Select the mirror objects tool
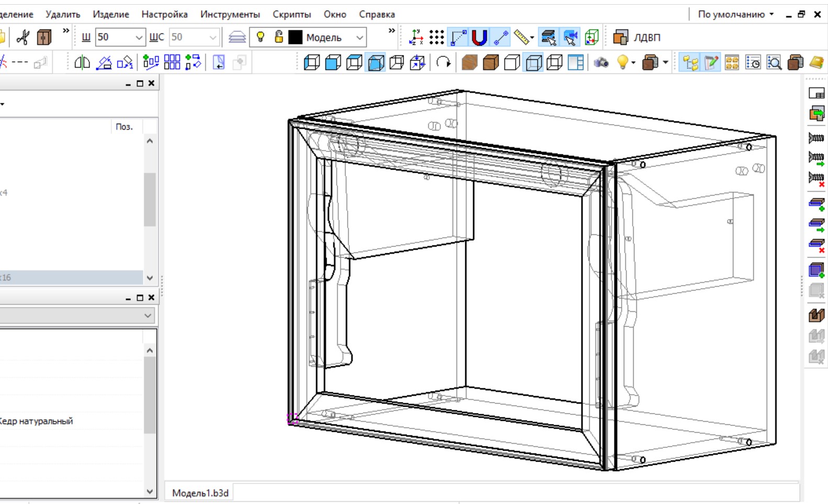The width and height of the screenshot is (828, 504). pyautogui.click(x=82, y=63)
